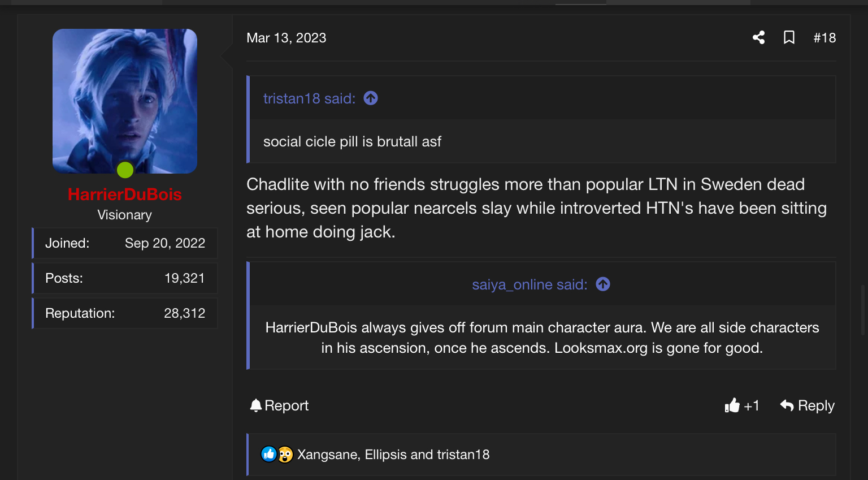The height and width of the screenshot is (480, 868).
Task: View reactions list Xangsane, Ellipsis and tristan18
Action: click(x=393, y=455)
